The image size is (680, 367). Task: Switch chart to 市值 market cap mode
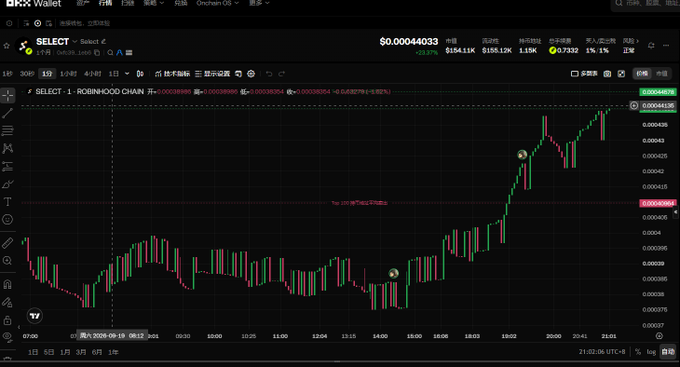[661, 74]
